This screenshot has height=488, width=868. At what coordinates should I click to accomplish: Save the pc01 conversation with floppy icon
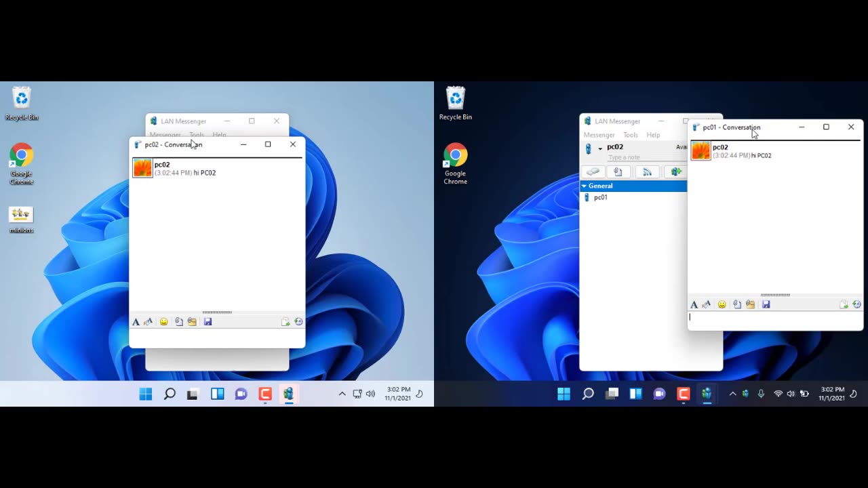click(x=766, y=305)
